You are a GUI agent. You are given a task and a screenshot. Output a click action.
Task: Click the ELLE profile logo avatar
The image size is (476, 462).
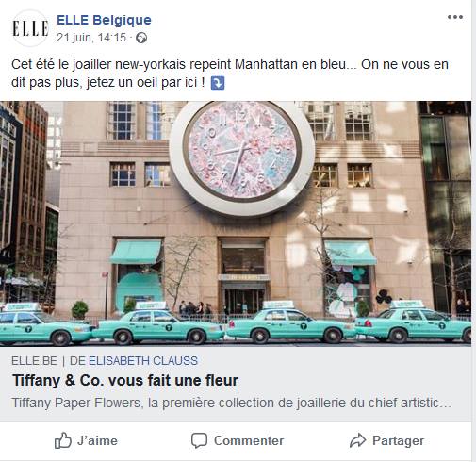tap(30, 28)
